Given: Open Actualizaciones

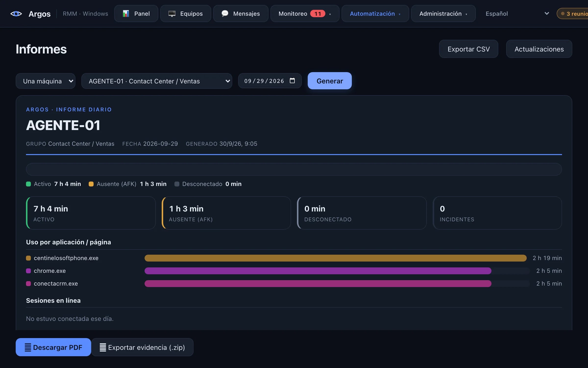Looking at the screenshot, I should (539, 49).
